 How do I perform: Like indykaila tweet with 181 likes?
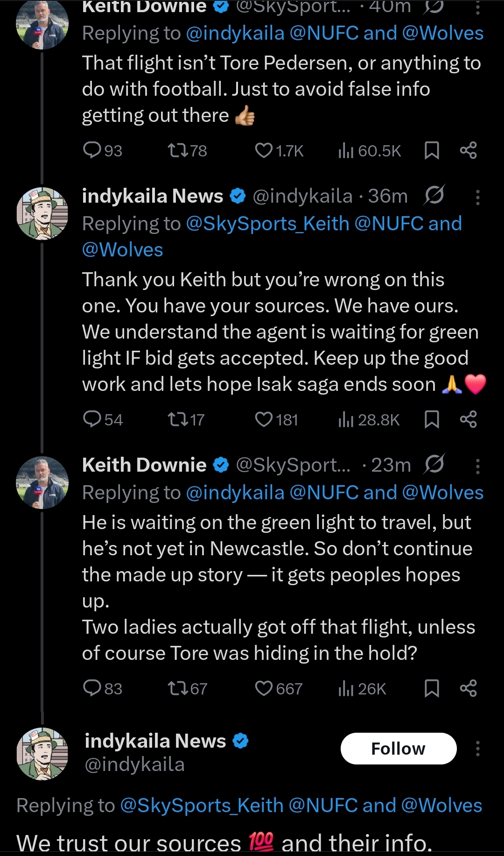pos(264,419)
